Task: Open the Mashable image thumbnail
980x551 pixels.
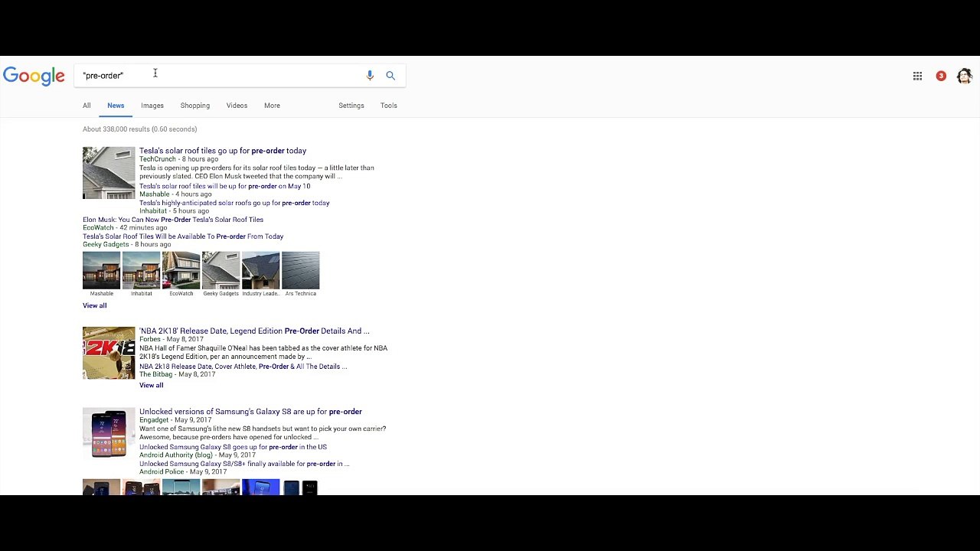Action: coord(102,270)
